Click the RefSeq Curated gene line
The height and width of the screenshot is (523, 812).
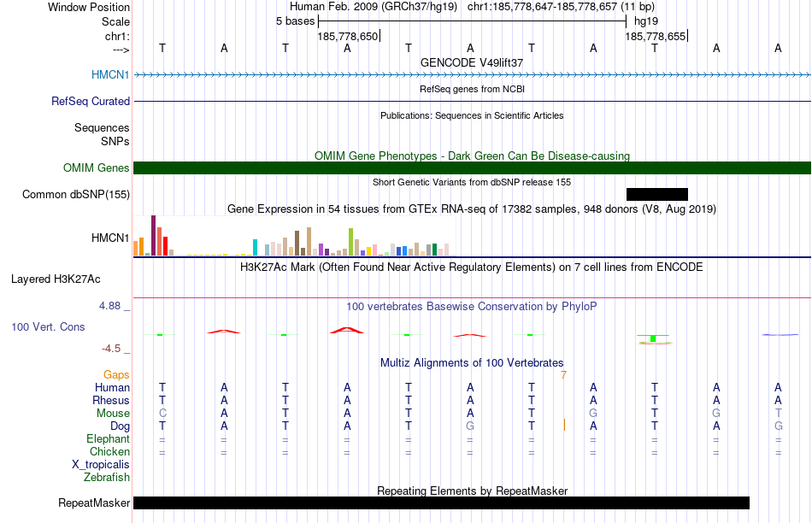click(472, 101)
